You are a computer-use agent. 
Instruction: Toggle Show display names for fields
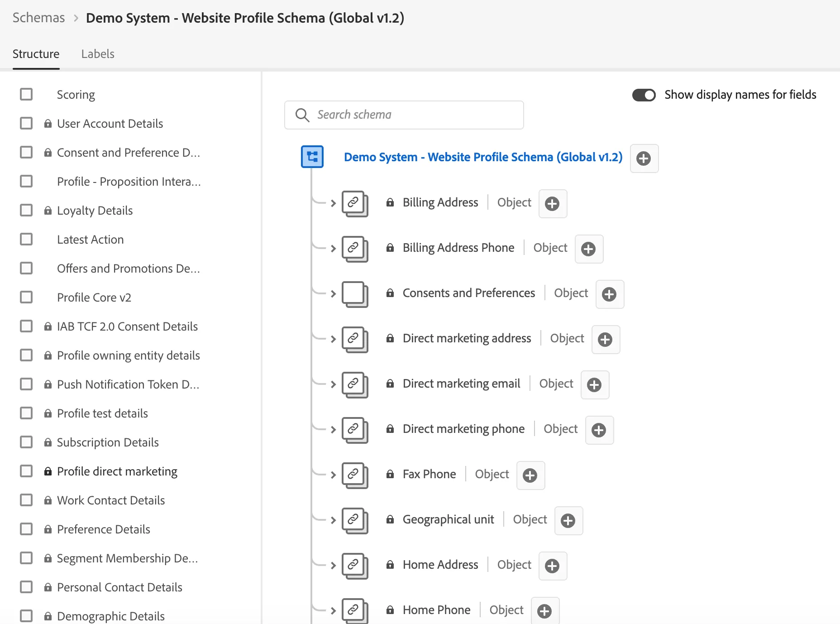(x=644, y=95)
